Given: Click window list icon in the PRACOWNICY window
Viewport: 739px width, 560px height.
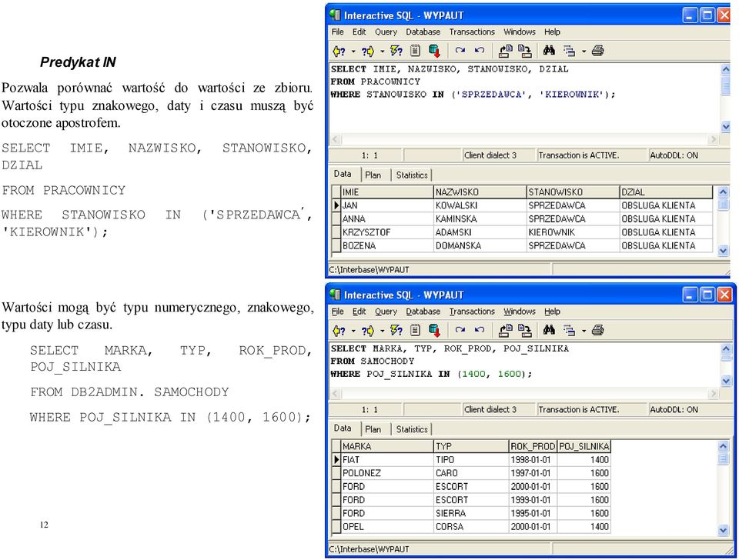Looking at the screenshot, I should (570, 51).
